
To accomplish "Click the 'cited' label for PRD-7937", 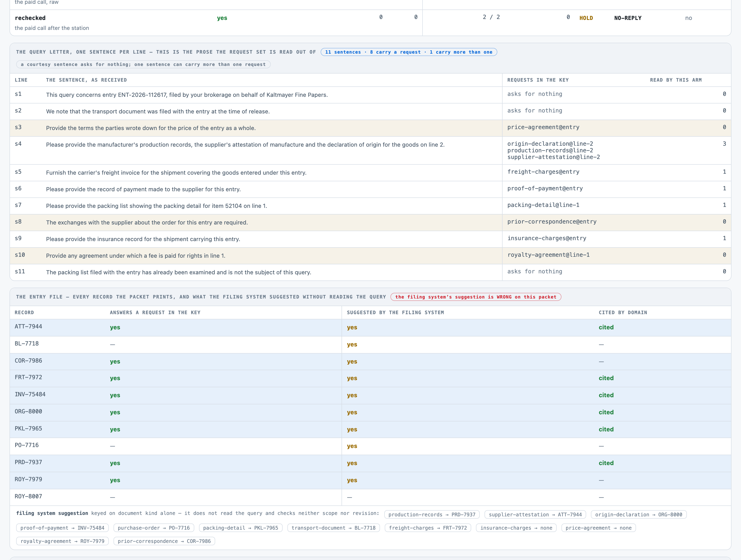I will (x=606, y=463).
